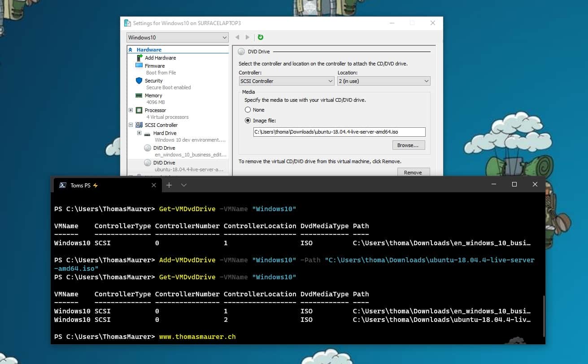588x364 pixels.
Task: Maximize the terminal window
Action: pos(514,184)
